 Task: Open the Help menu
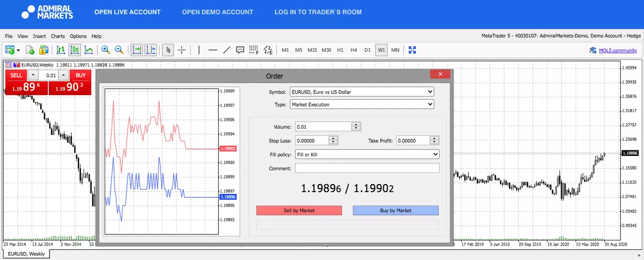pyautogui.click(x=96, y=36)
